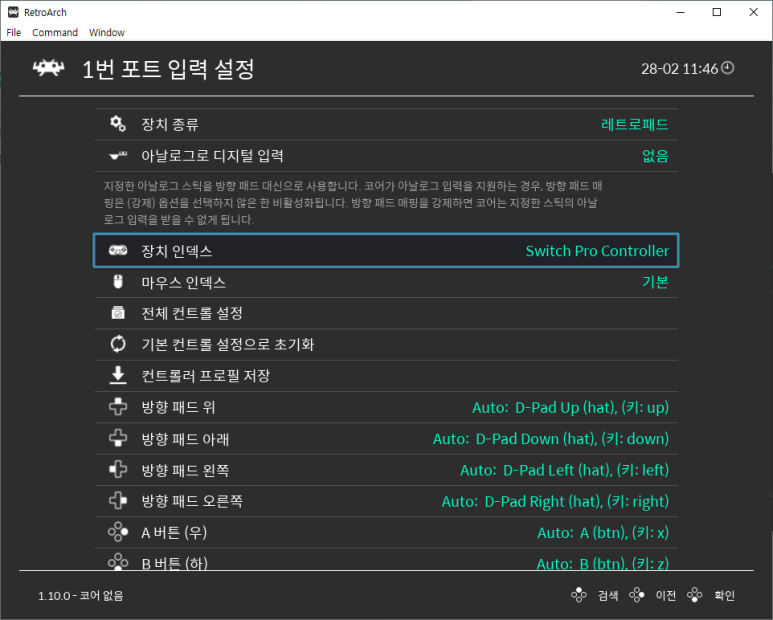Viewport: 773px width, 620px height.
Task: Click the face-button icon beside 확인
Action: coord(695,595)
